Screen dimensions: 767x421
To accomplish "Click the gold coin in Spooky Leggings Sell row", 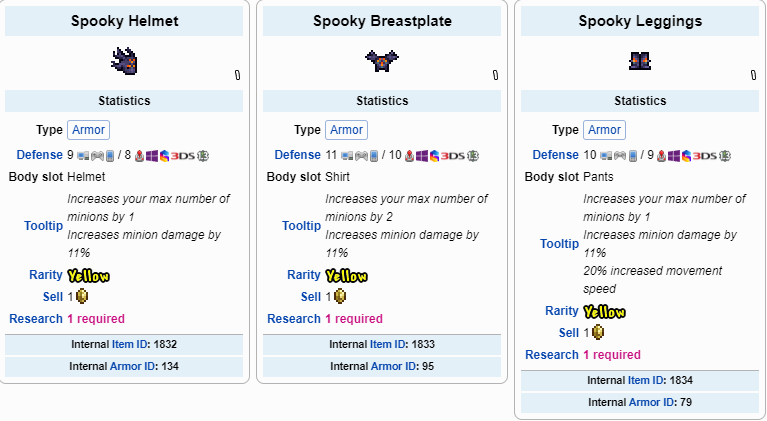I will coord(598,332).
